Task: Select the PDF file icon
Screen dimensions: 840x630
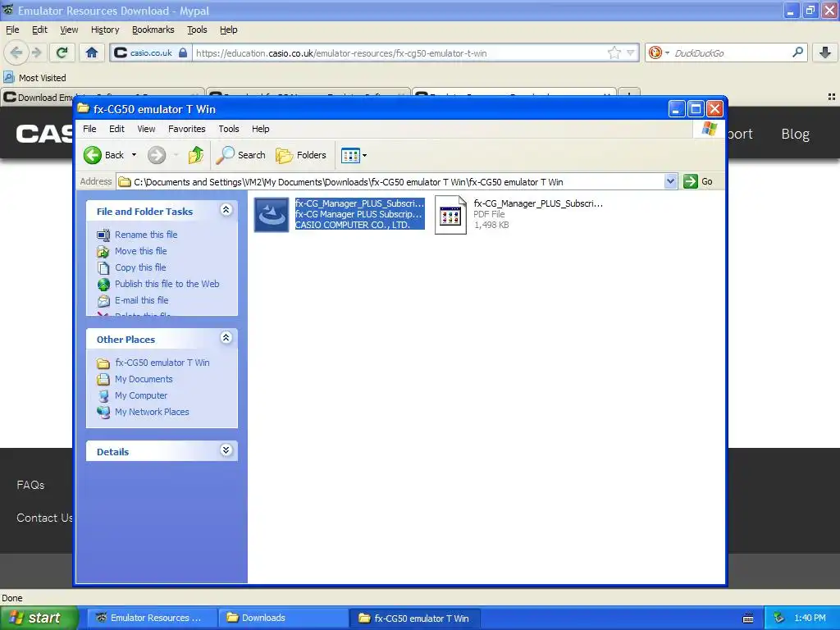Action: coord(450,215)
